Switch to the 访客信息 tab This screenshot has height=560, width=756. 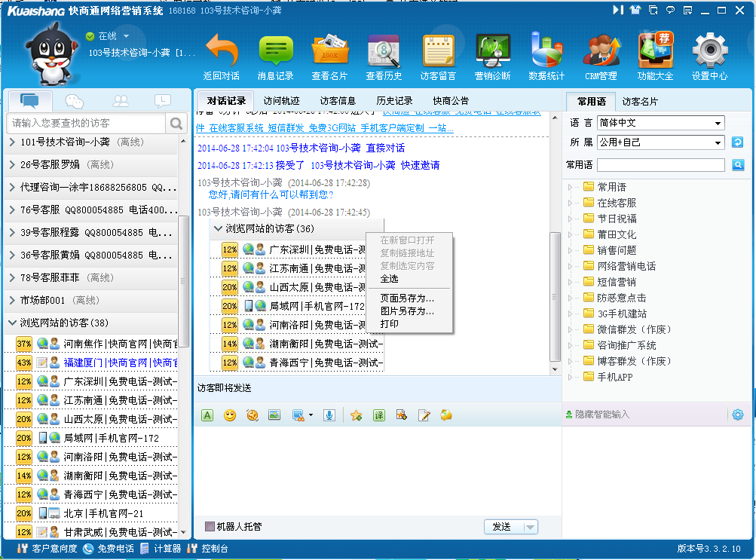(338, 100)
